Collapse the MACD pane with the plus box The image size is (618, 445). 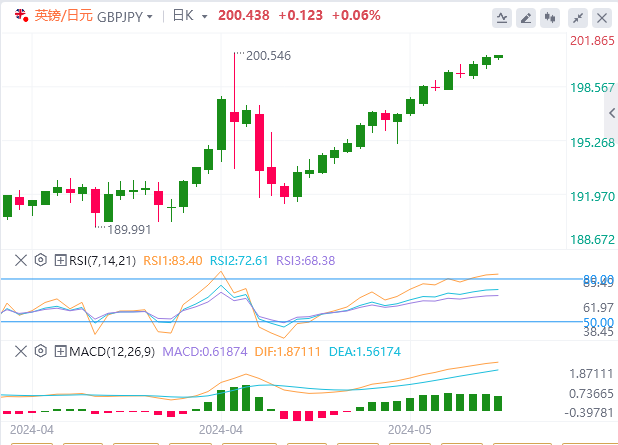[x=60, y=351]
